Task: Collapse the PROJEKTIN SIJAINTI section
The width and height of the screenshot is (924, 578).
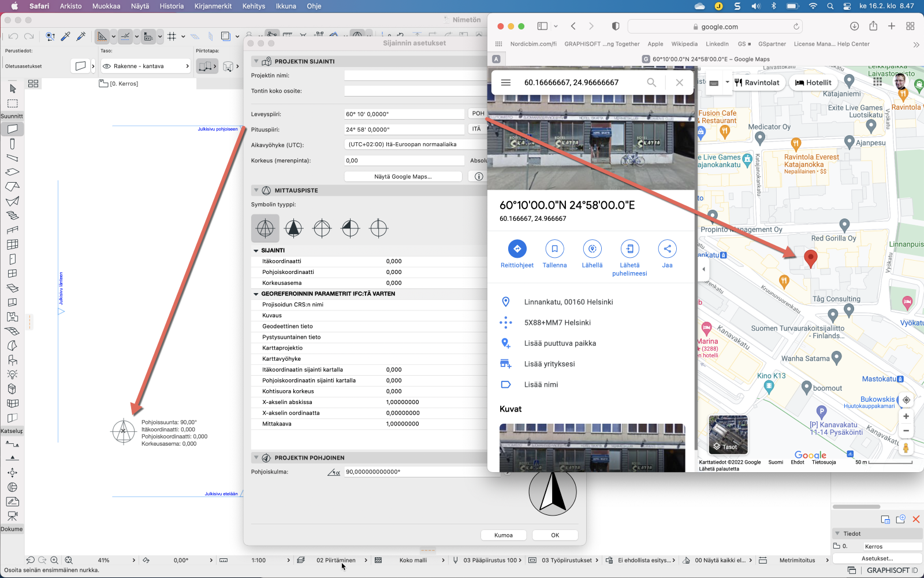Action: [x=256, y=61]
